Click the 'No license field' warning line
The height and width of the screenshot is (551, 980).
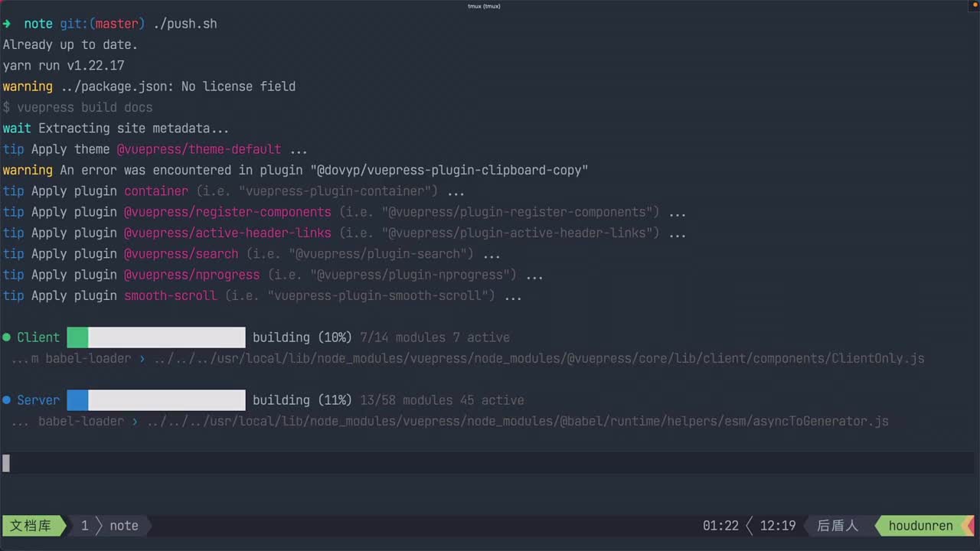tap(149, 86)
